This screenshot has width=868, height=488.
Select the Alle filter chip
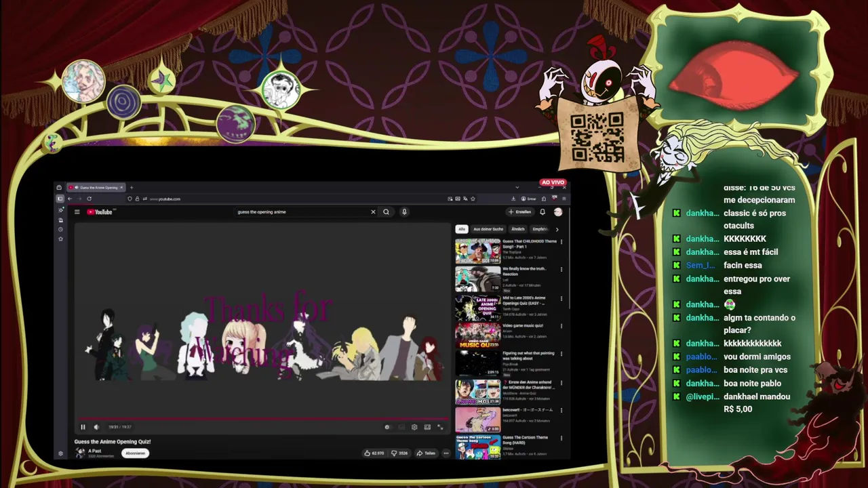[x=462, y=229]
